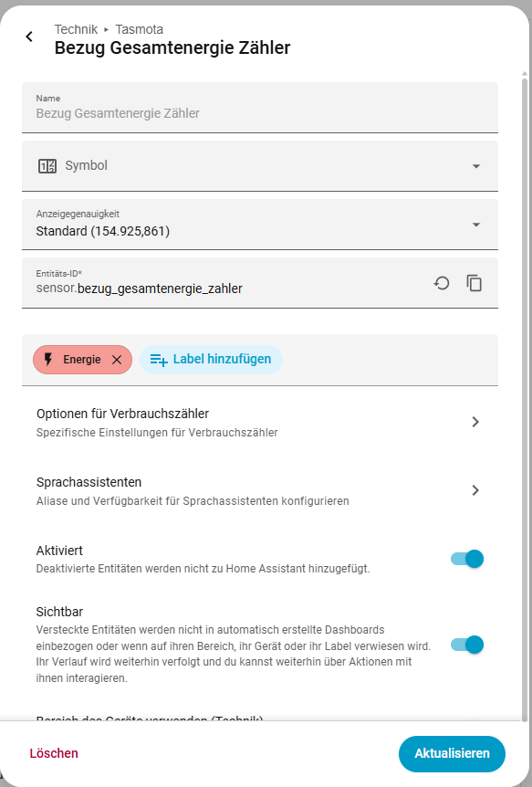The width and height of the screenshot is (532, 787).
Task: Reset the entity ID with restore icon
Action: tap(442, 284)
